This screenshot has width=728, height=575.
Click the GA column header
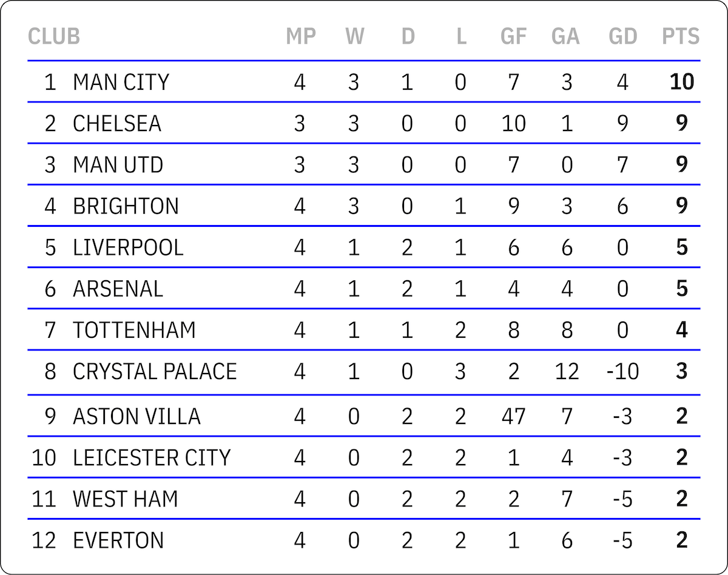pyautogui.click(x=565, y=36)
